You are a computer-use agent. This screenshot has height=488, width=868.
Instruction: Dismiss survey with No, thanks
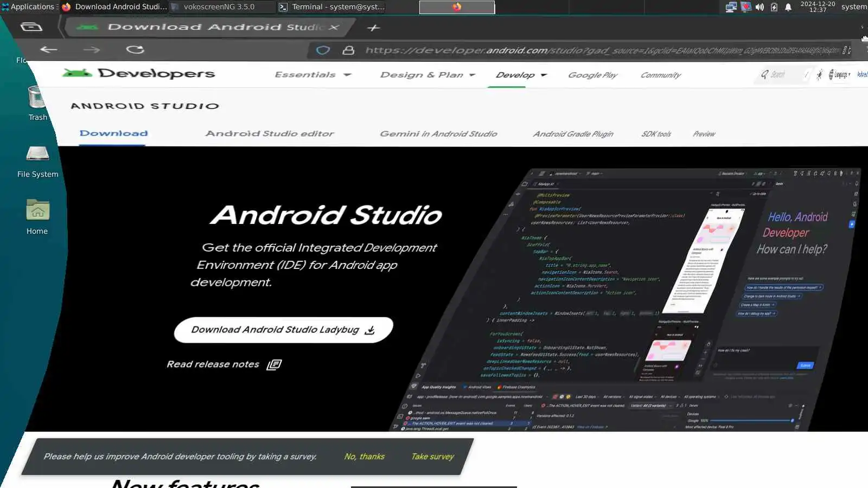(364, 457)
